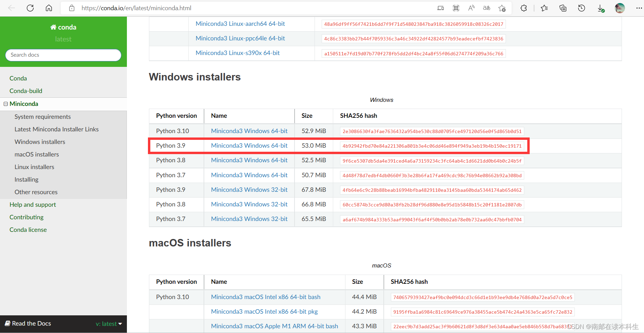The height and width of the screenshot is (333, 644).
Task: Open the v: latest version dropdown
Action: [109, 324]
